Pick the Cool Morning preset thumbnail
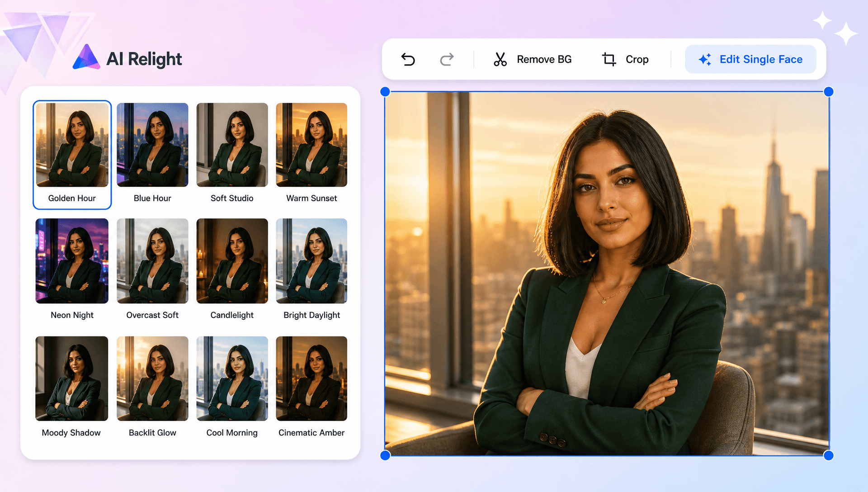This screenshot has width=868, height=492. 232,378
